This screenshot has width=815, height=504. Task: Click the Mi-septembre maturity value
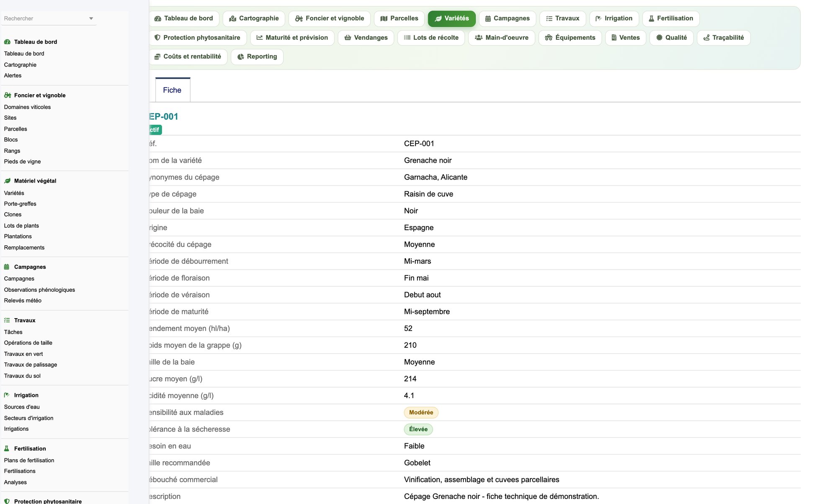427,312
